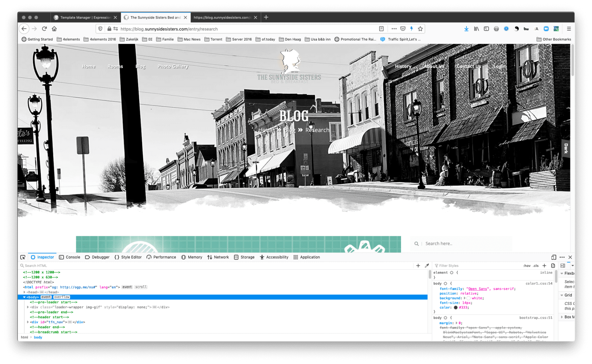The height and width of the screenshot is (364, 592).
Task: Go to Rooms in site navigation
Action: pos(115,66)
